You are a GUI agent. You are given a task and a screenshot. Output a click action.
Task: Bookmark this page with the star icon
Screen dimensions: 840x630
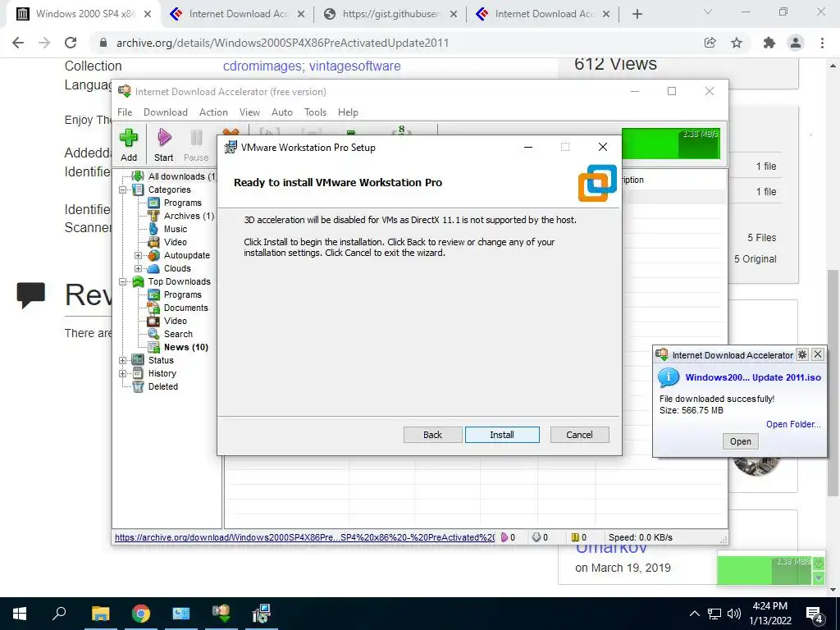737,43
